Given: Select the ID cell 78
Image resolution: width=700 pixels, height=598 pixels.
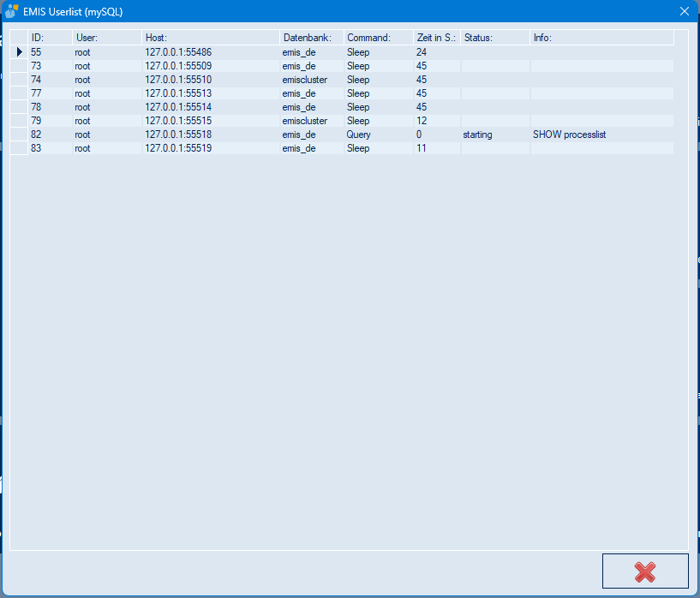Looking at the screenshot, I should click(x=50, y=107).
